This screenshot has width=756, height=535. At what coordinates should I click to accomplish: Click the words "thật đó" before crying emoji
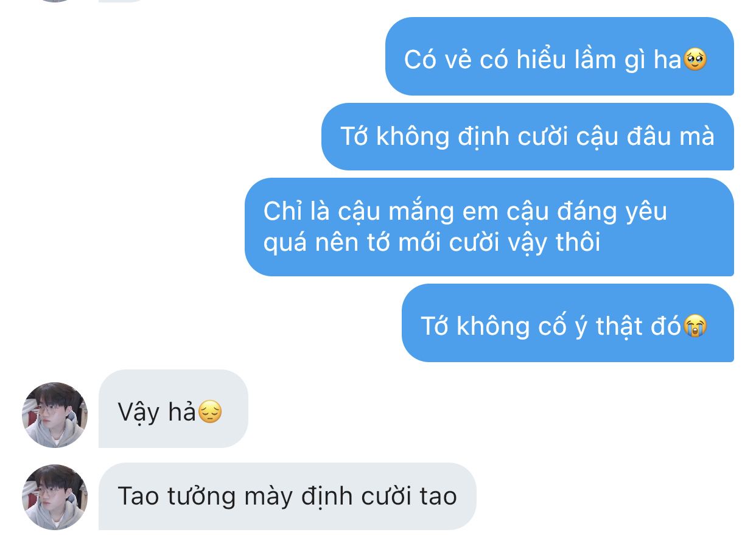tap(638, 327)
